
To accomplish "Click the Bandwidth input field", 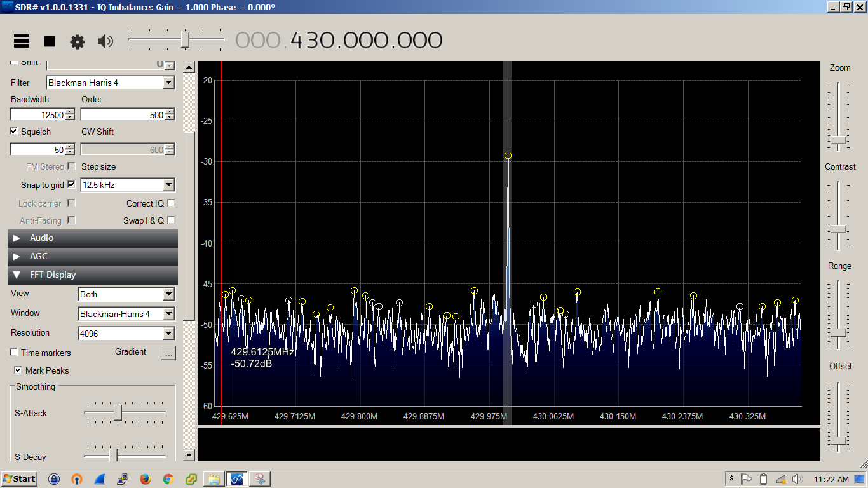I will pyautogui.click(x=37, y=115).
